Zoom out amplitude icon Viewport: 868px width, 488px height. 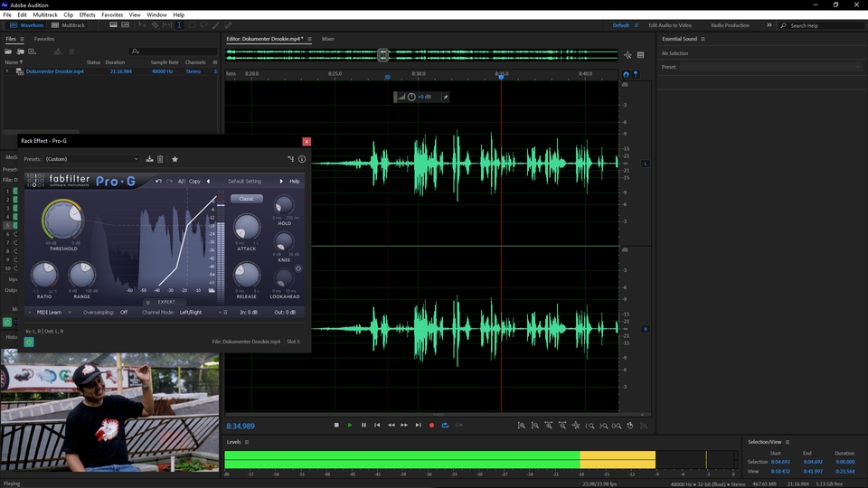[x=534, y=426]
